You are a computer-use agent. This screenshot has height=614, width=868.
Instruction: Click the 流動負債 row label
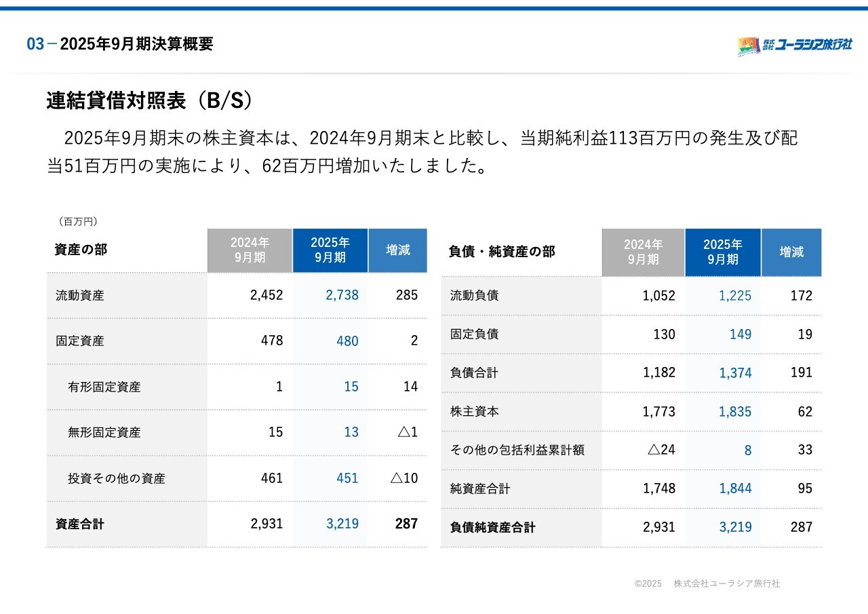tap(475, 296)
